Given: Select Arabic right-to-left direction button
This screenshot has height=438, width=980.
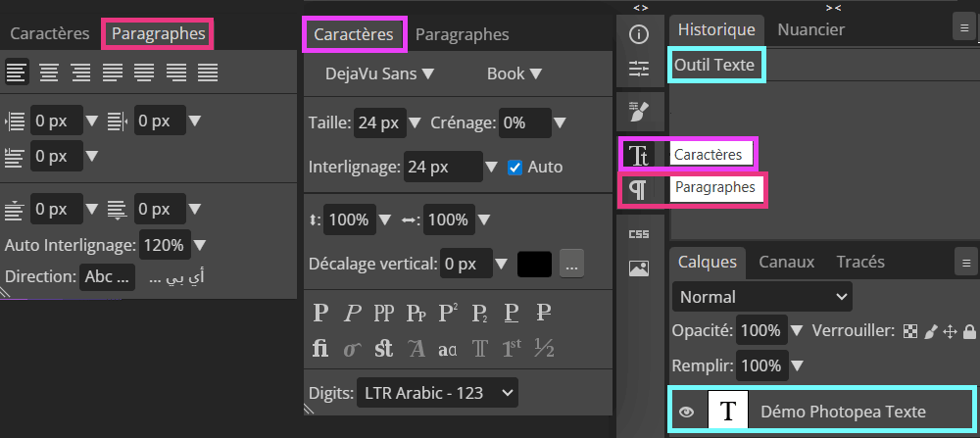Looking at the screenshot, I should pyautogui.click(x=176, y=276).
